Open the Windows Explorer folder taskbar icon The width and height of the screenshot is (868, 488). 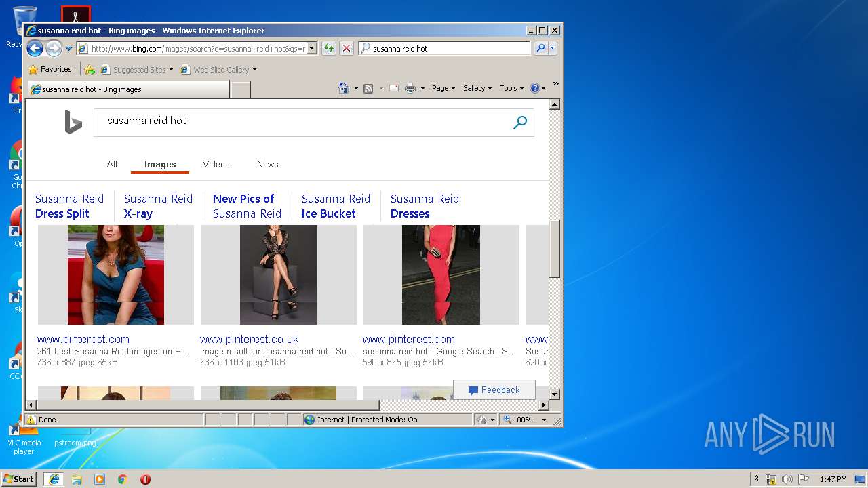pyautogui.click(x=77, y=479)
